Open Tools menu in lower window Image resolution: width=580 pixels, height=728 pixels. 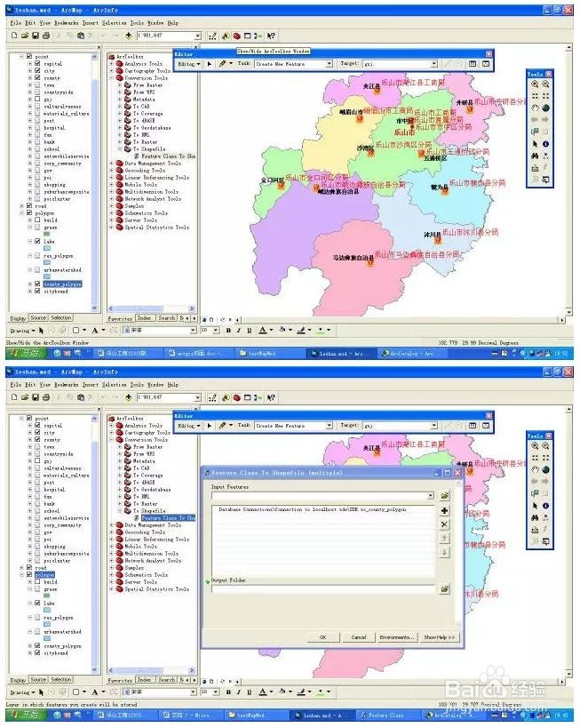point(137,384)
